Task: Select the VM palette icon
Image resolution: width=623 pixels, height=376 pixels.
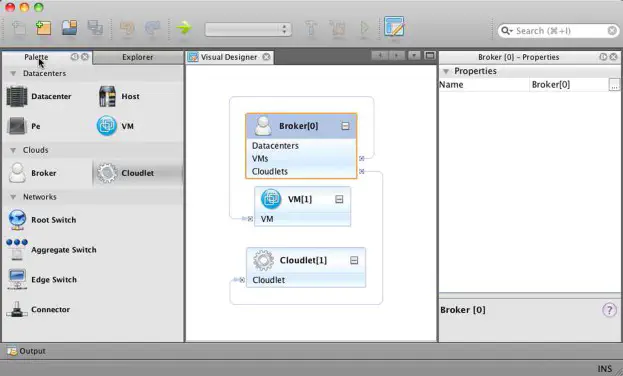Action: [106, 126]
